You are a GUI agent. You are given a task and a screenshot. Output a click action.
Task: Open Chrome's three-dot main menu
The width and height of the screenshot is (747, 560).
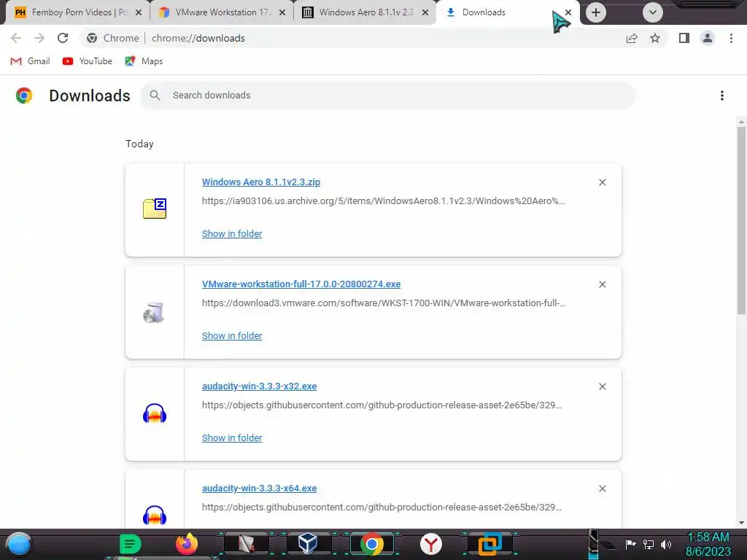731,38
